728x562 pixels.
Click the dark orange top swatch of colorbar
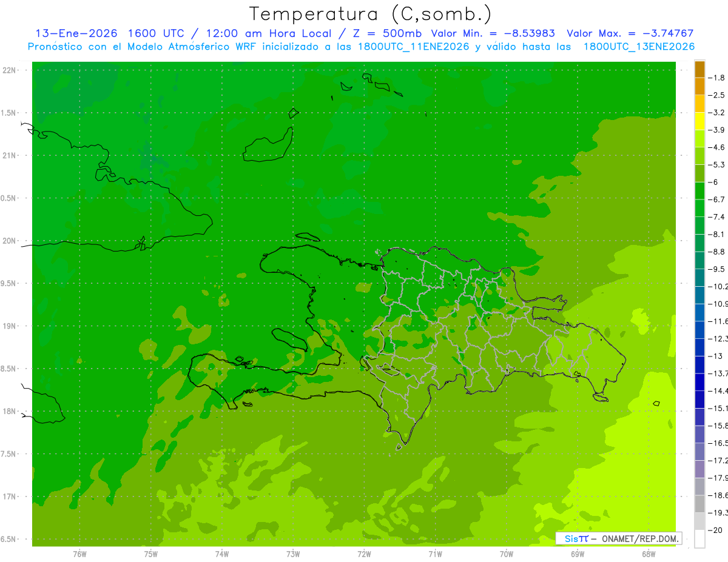699,69
